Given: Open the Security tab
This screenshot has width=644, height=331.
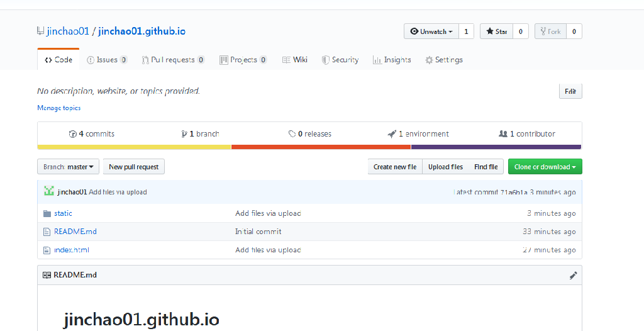Looking at the screenshot, I should tap(340, 60).
